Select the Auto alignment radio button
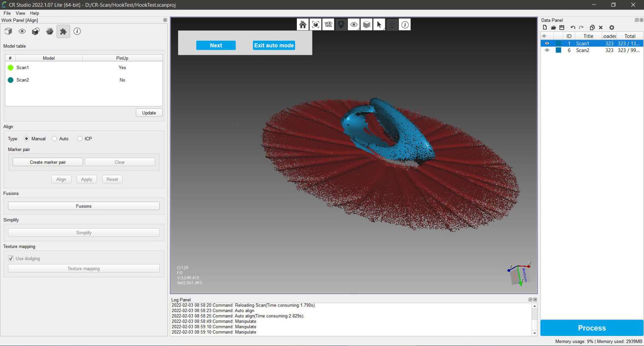This screenshot has height=346, width=644. 55,139
